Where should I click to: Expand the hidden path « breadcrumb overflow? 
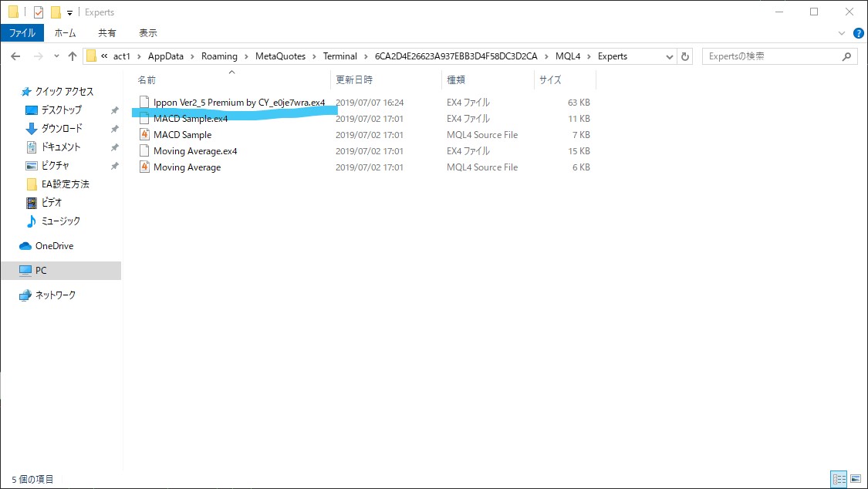(x=104, y=56)
